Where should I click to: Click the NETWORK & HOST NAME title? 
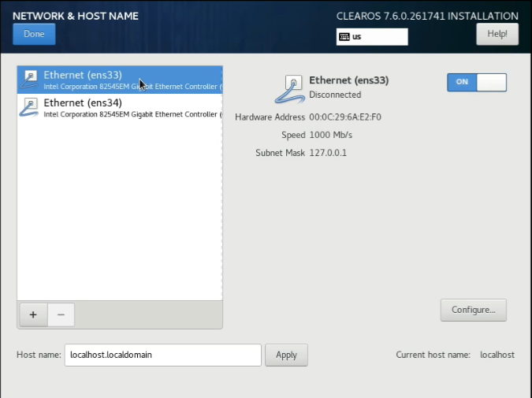pyautogui.click(x=76, y=16)
